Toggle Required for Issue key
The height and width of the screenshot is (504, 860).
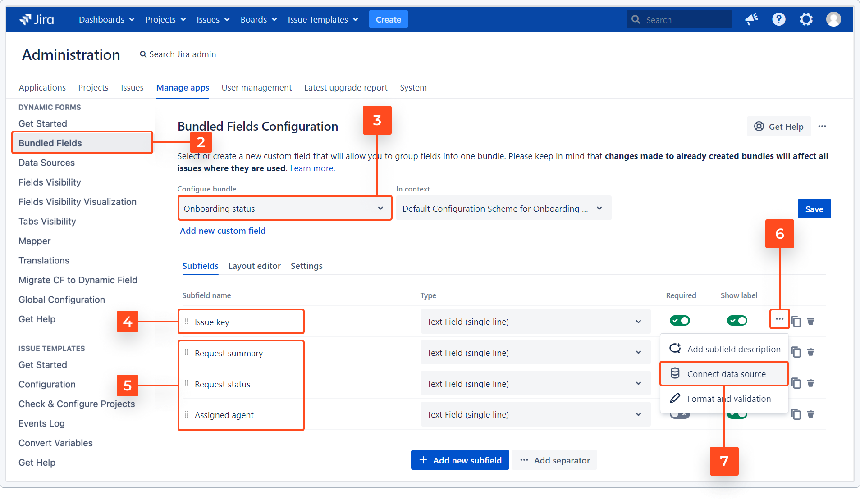[680, 321]
